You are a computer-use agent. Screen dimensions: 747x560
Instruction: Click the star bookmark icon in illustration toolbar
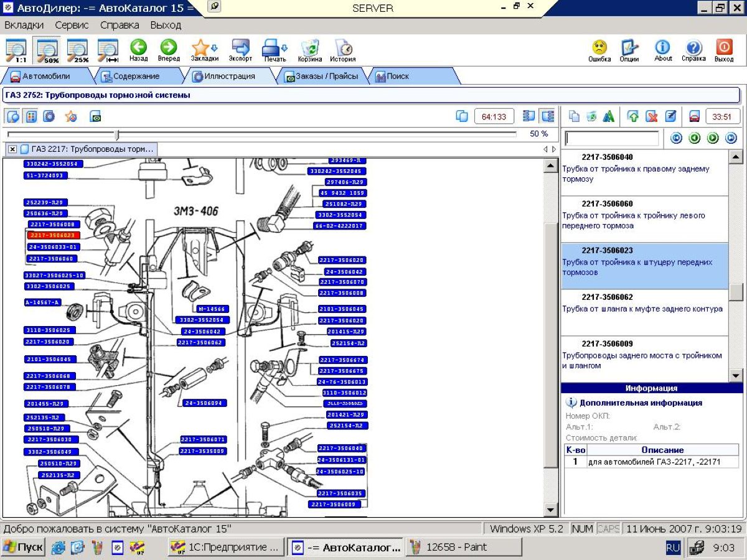tap(71, 116)
